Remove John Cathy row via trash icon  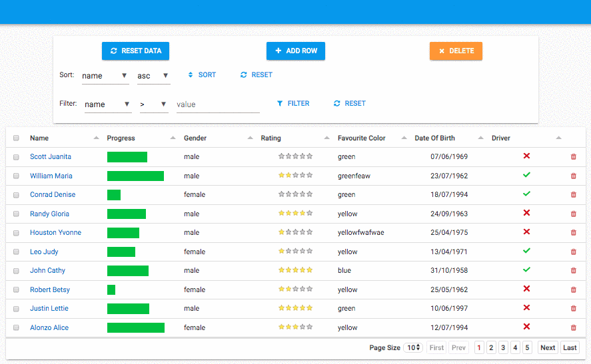point(573,270)
